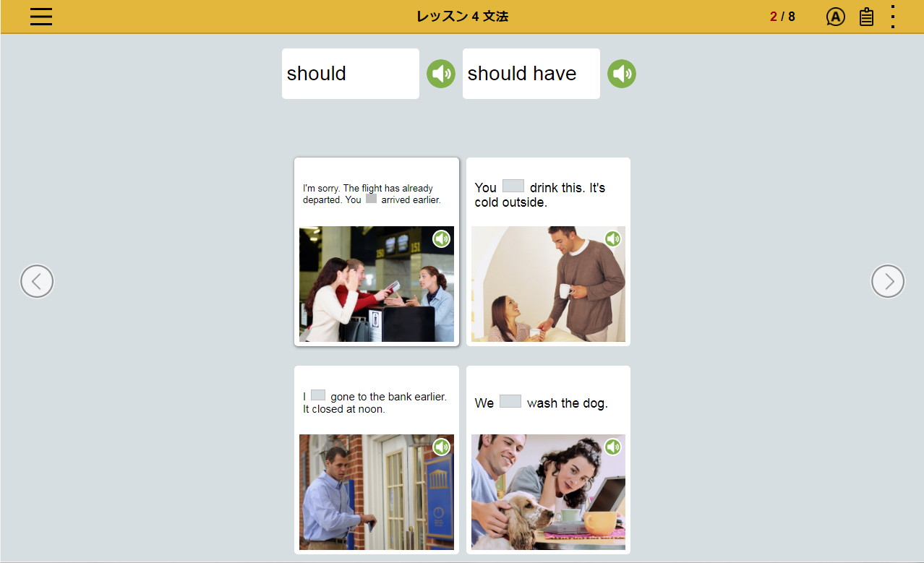
Task: Select the couple with dog photo
Action: 548,492
